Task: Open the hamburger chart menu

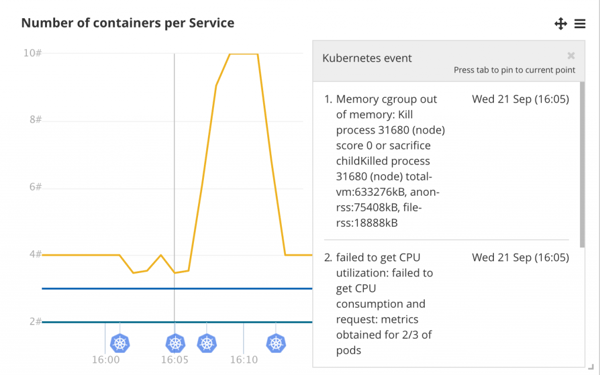Action: pyautogui.click(x=580, y=24)
